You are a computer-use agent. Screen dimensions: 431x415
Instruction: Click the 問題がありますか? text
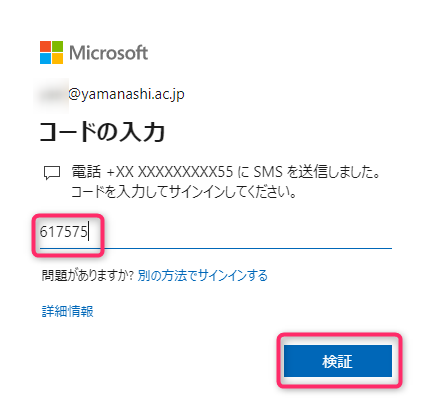click(x=87, y=276)
